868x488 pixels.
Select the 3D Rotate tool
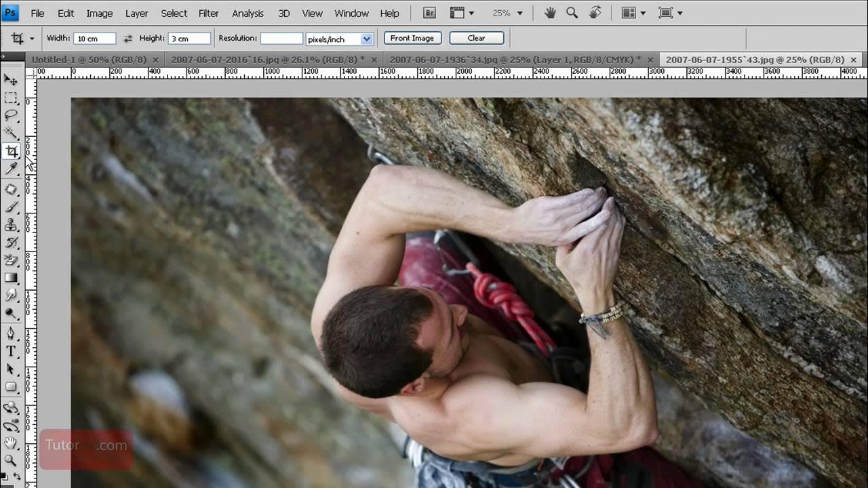[11, 407]
